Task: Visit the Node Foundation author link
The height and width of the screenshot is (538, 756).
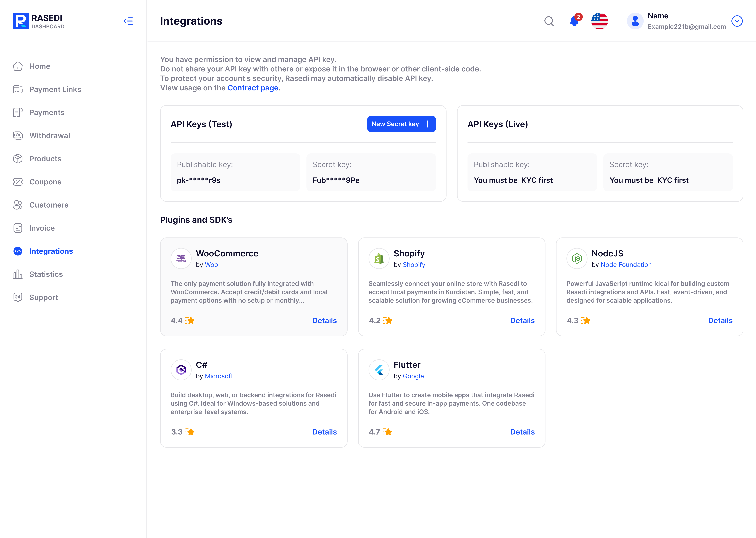Action: (x=626, y=265)
